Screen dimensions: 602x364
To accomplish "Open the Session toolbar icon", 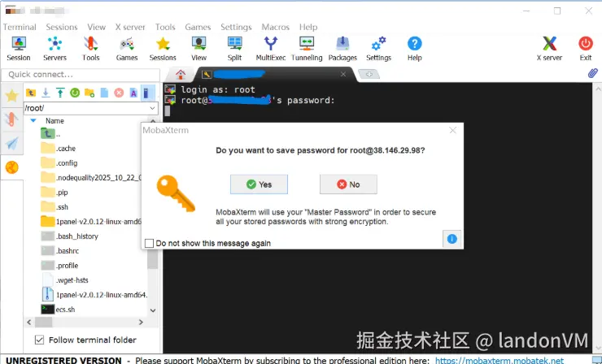I will coord(19,49).
